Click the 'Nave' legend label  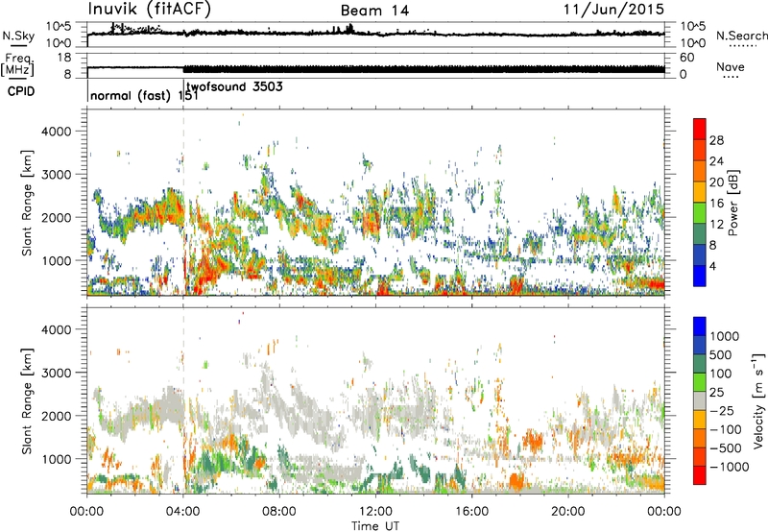tap(730, 67)
